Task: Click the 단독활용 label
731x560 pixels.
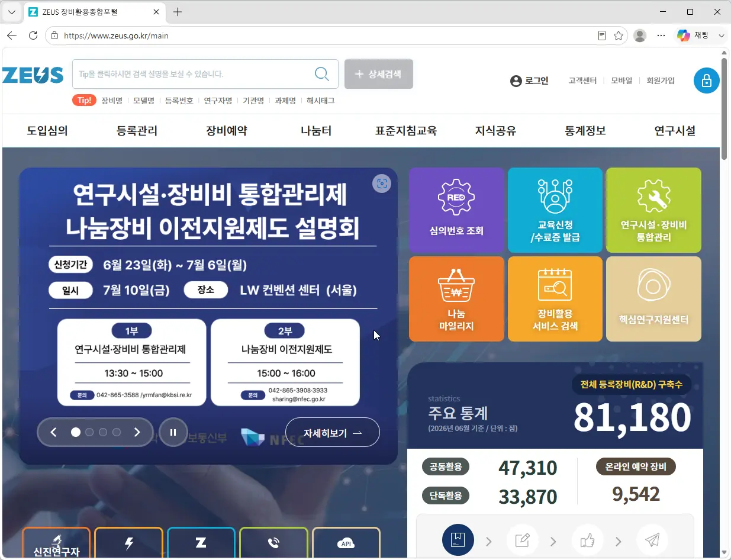Action: (x=446, y=495)
